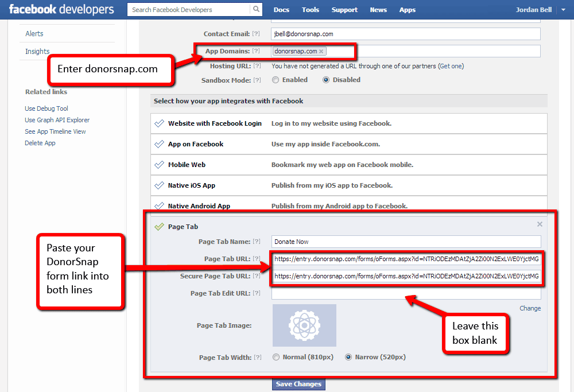Viewport: 574px width, 392px height.
Task: Focus the Search Facebook Developers field
Action: click(x=189, y=10)
